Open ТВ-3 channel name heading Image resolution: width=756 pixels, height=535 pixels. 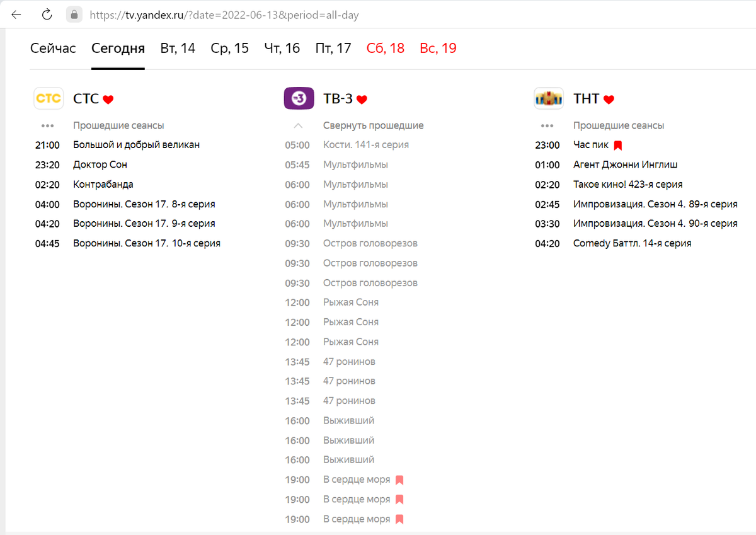click(x=338, y=99)
